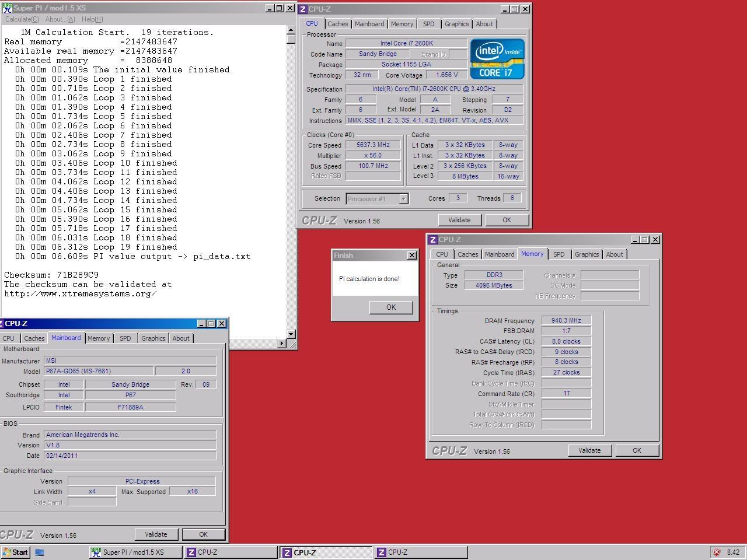747x560 pixels.
Task: Click the LPCIO F71889A field
Action: click(130, 407)
